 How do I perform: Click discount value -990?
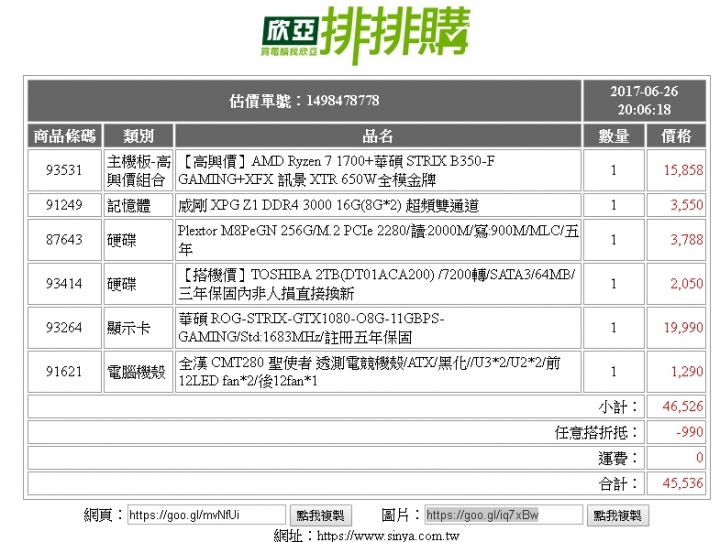[x=689, y=432]
